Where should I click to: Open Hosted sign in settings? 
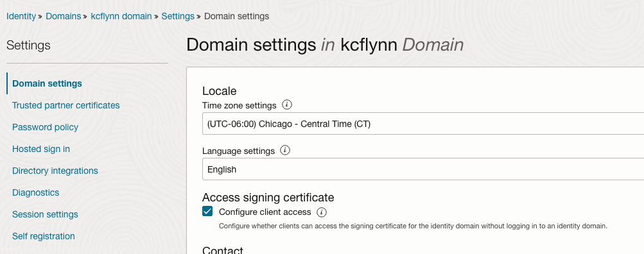41,149
